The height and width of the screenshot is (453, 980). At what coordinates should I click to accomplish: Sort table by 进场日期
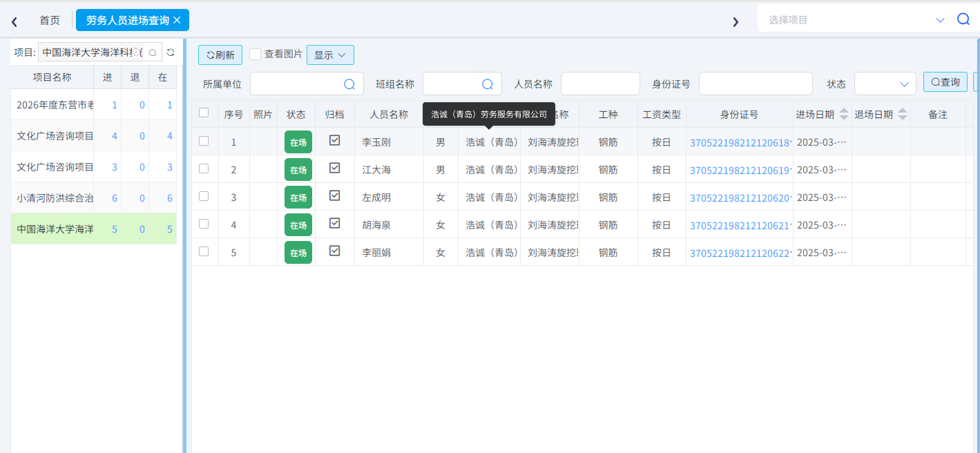tap(844, 115)
